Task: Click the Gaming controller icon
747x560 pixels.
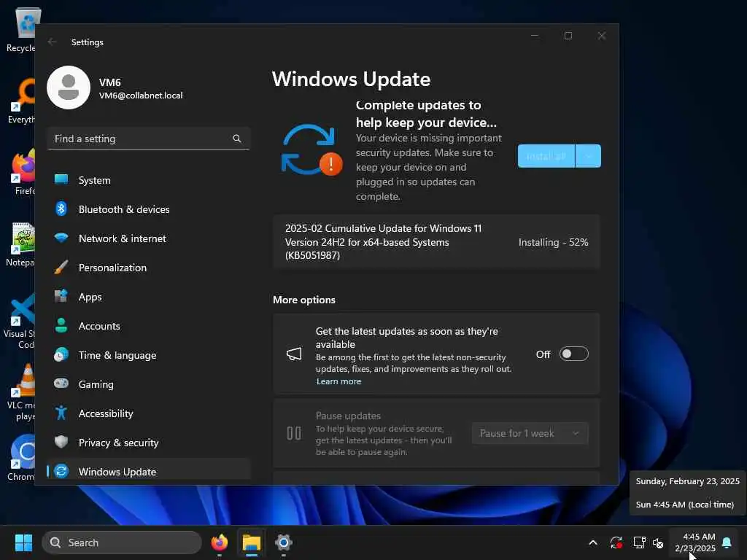Action: 61,384
